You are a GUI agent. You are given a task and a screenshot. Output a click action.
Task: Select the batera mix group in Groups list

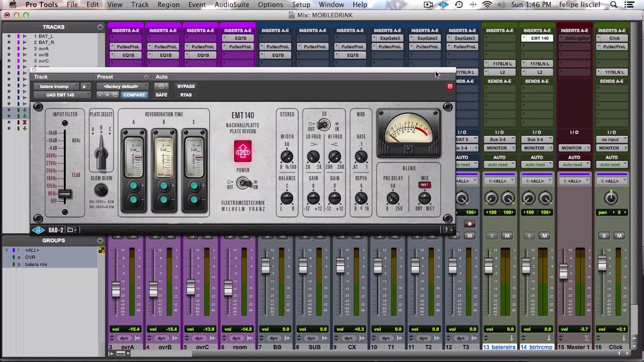click(x=36, y=264)
